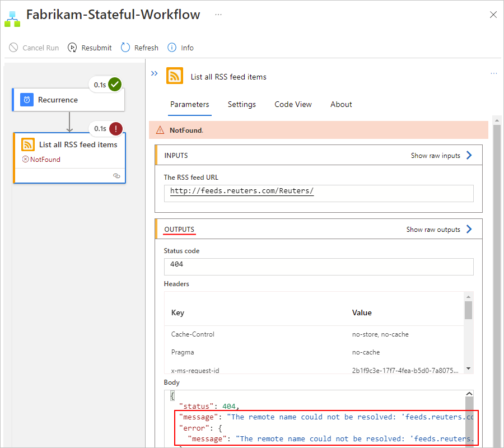The width and height of the screenshot is (504, 448).
Task: Click the Cancel Run label
Action: [x=40, y=48]
